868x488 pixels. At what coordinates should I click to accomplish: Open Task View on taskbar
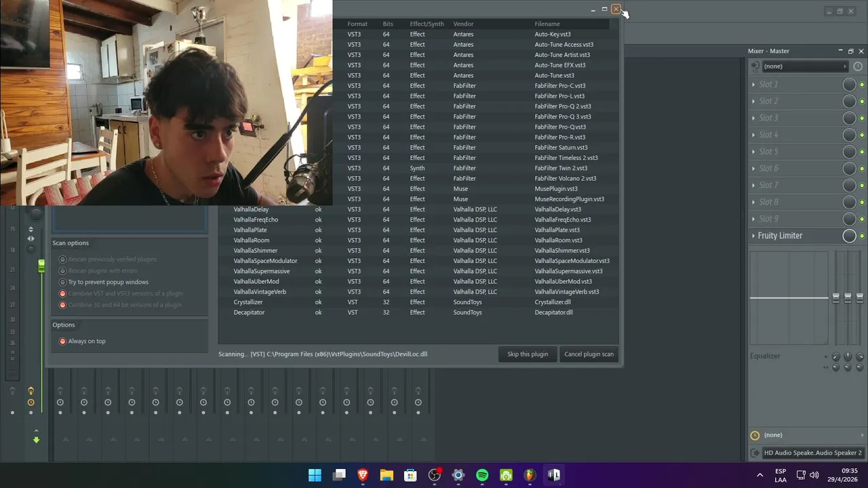click(x=339, y=475)
